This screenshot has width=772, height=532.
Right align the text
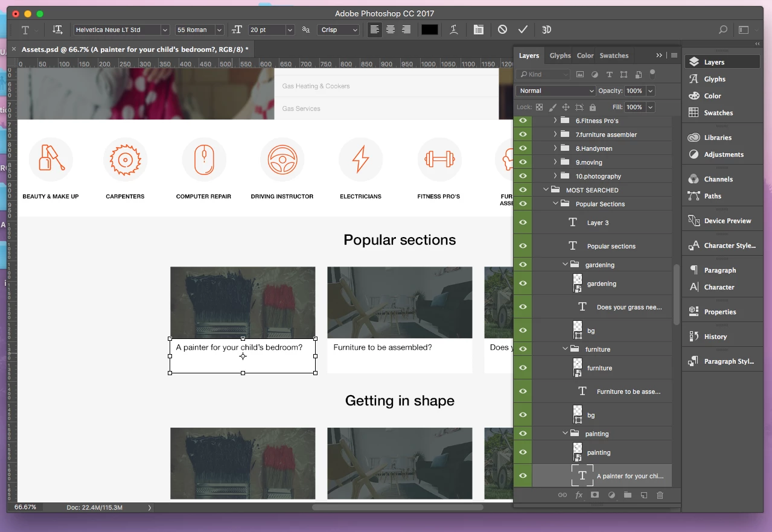[406, 30]
